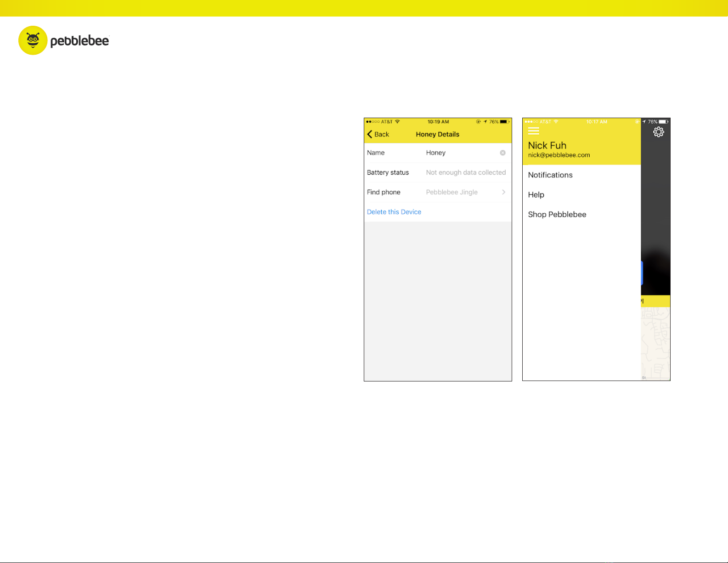Image resolution: width=728 pixels, height=563 pixels.
Task: Click 'Not enough data collected' text
Action: pos(466,172)
